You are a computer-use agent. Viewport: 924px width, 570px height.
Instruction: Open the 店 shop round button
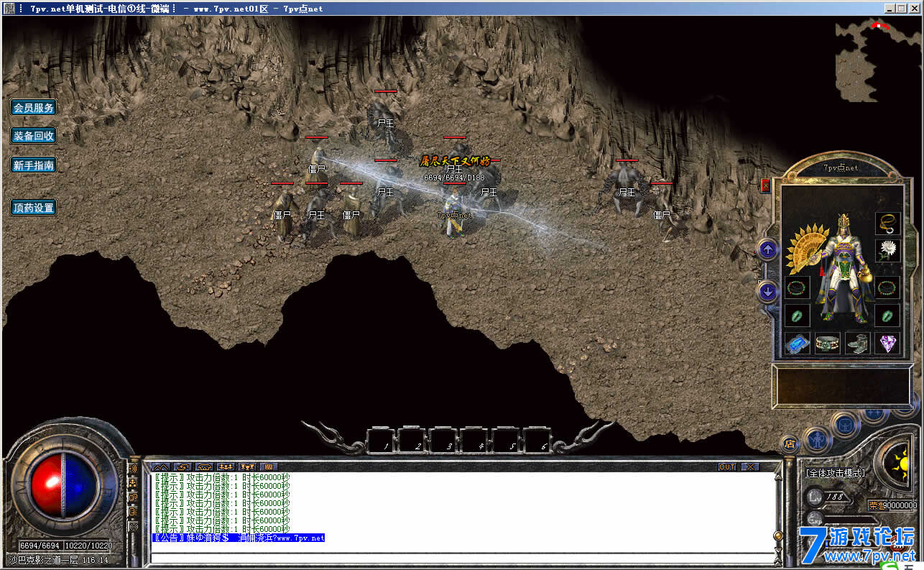[790, 444]
